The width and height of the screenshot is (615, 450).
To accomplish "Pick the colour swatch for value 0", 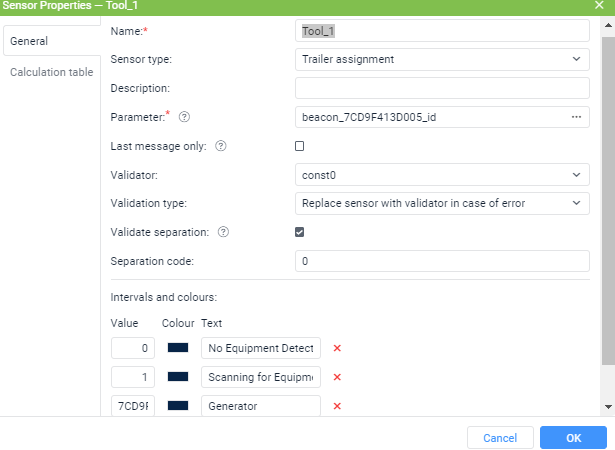I will point(178,348).
